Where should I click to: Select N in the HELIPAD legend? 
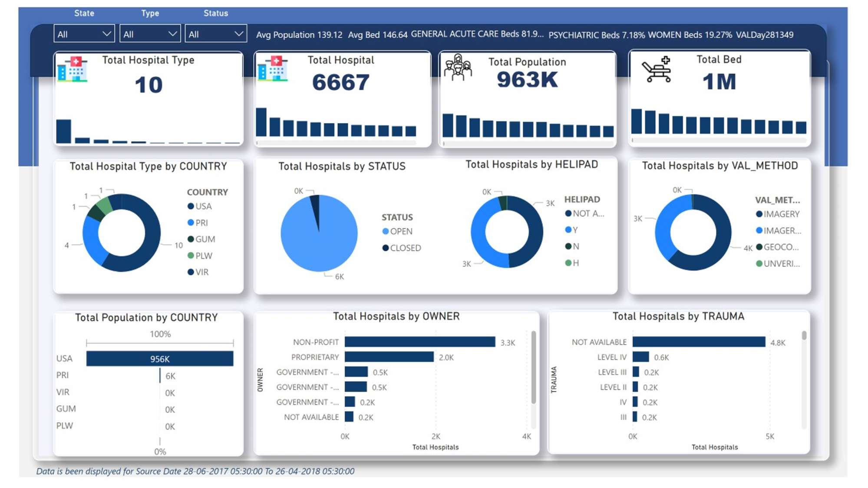[572, 246]
